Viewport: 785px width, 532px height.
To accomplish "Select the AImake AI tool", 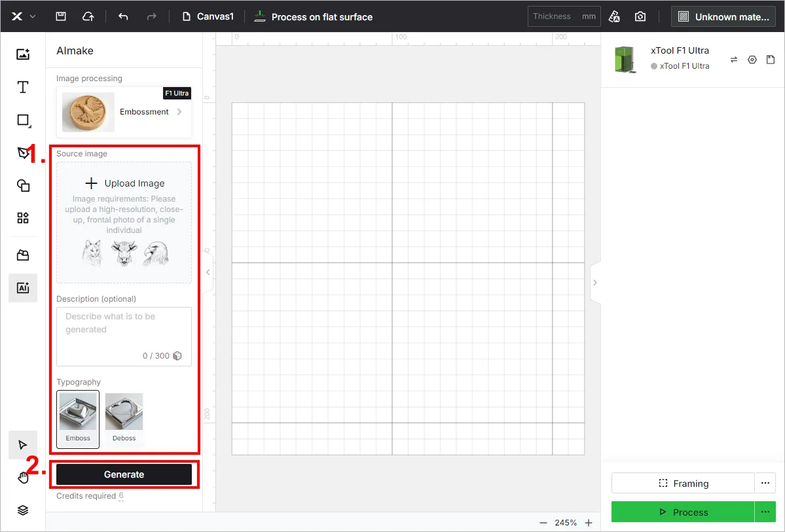I will 23,288.
